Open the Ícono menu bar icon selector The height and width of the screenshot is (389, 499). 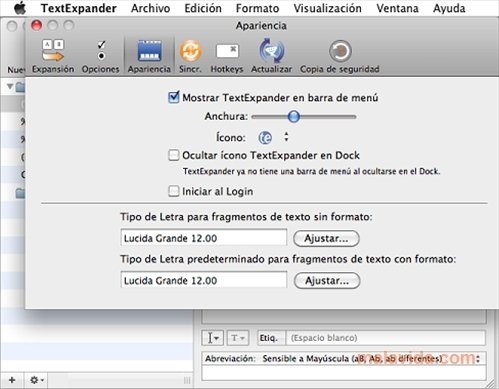(273, 137)
